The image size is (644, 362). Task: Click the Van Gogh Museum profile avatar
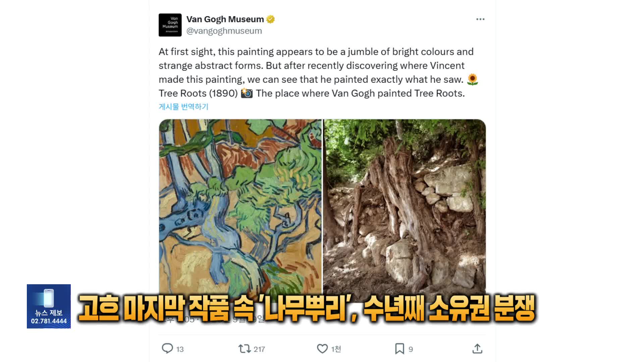click(x=170, y=25)
